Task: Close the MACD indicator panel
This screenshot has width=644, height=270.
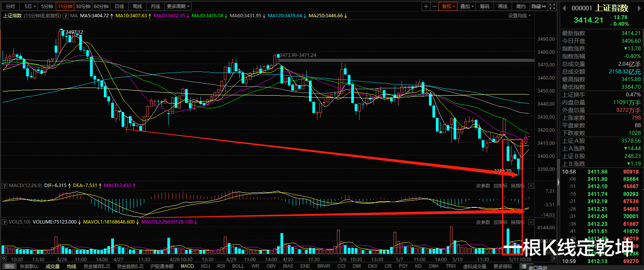Action: pyautogui.click(x=531, y=186)
